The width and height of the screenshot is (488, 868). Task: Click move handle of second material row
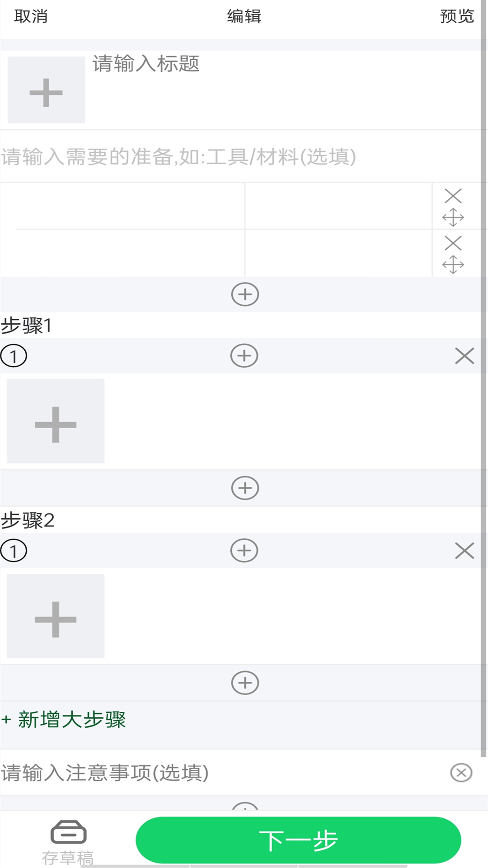click(453, 264)
